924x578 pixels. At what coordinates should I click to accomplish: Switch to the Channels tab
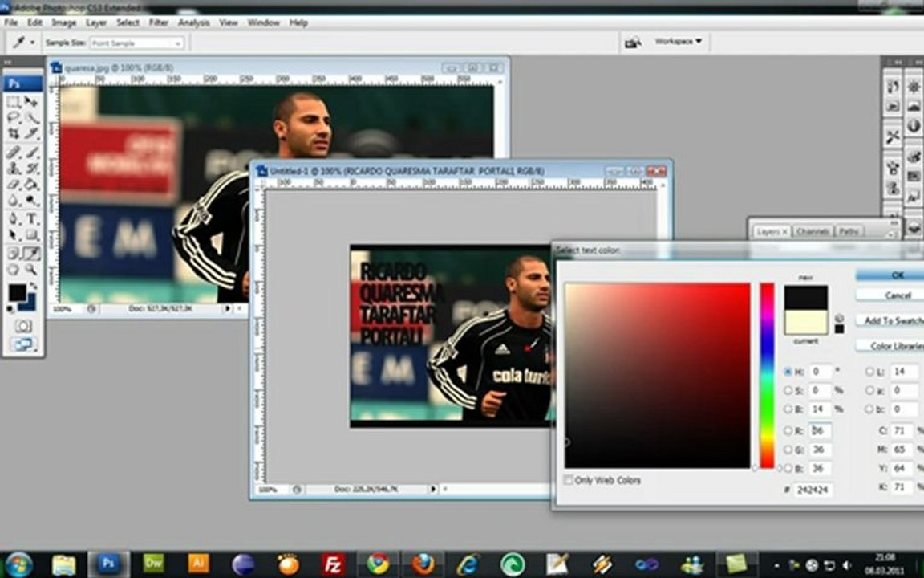coord(813,232)
